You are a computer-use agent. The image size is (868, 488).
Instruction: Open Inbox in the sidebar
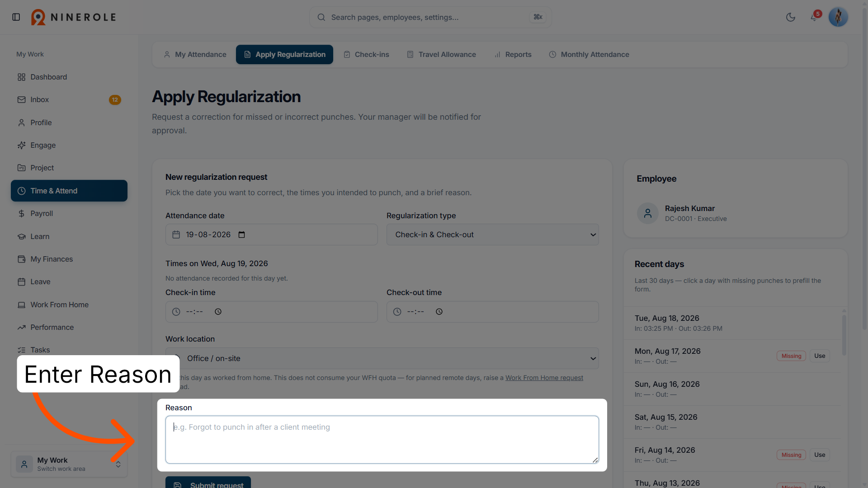point(69,100)
